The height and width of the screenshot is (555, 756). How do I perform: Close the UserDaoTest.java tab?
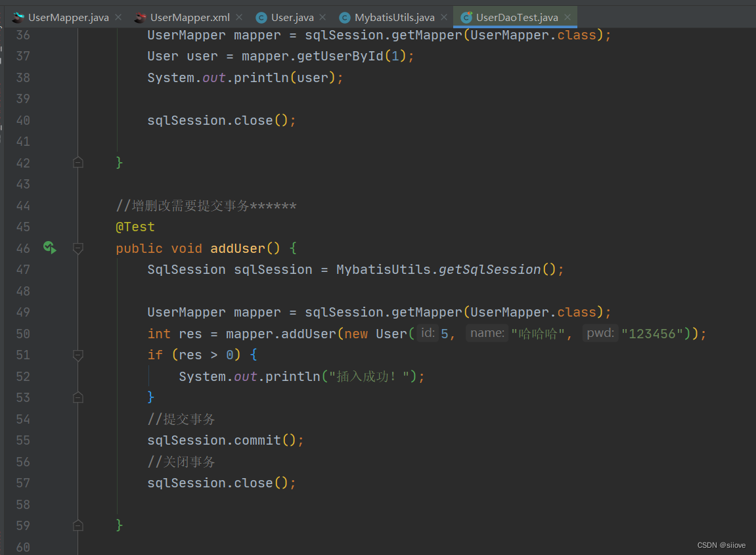[x=567, y=17]
